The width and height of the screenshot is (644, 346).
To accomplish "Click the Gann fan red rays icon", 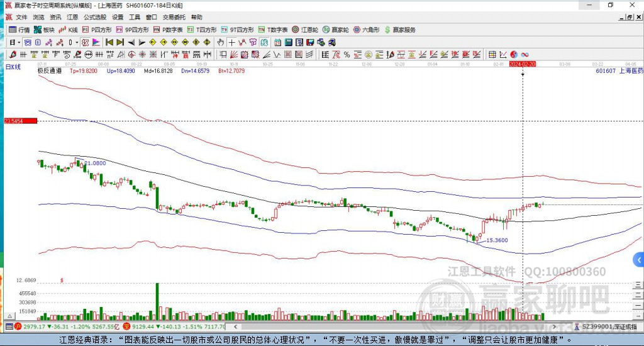I will click(x=234, y=54).
